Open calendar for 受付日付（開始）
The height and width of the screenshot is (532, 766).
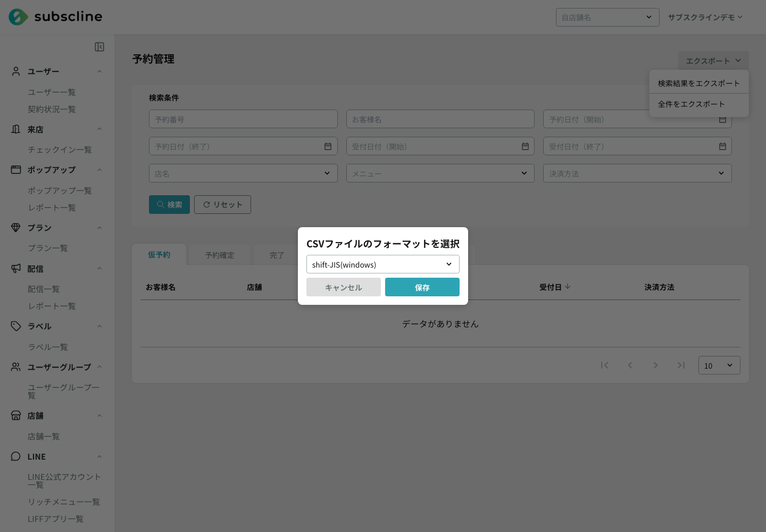click(x=525, y=146)
